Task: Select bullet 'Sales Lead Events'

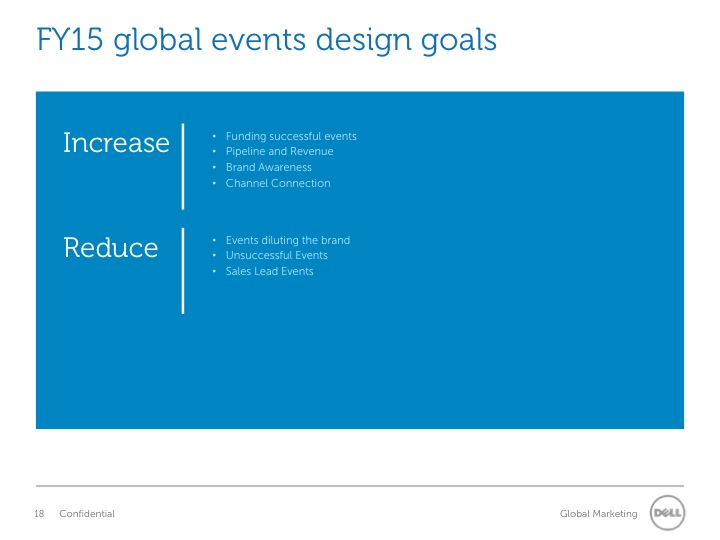Action: point(270,271)
